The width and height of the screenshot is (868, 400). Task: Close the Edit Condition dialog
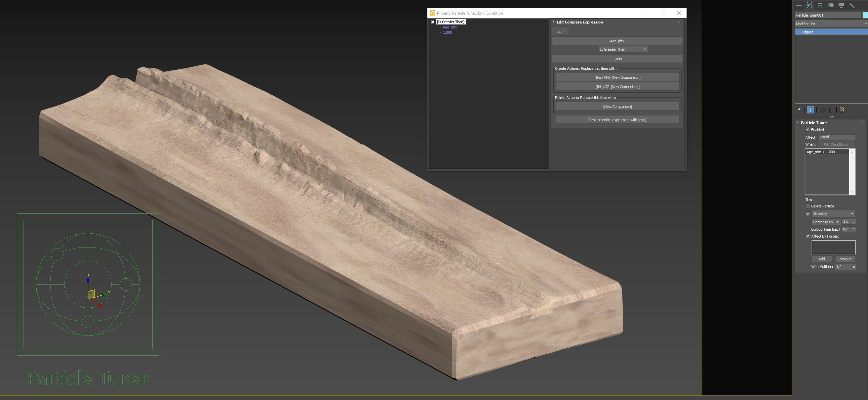(x=679, y=13)
